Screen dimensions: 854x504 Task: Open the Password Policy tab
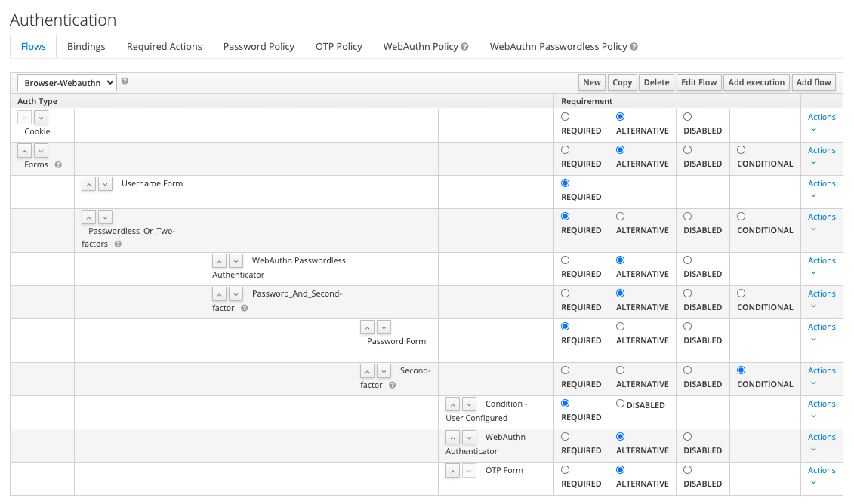[258, 46]
